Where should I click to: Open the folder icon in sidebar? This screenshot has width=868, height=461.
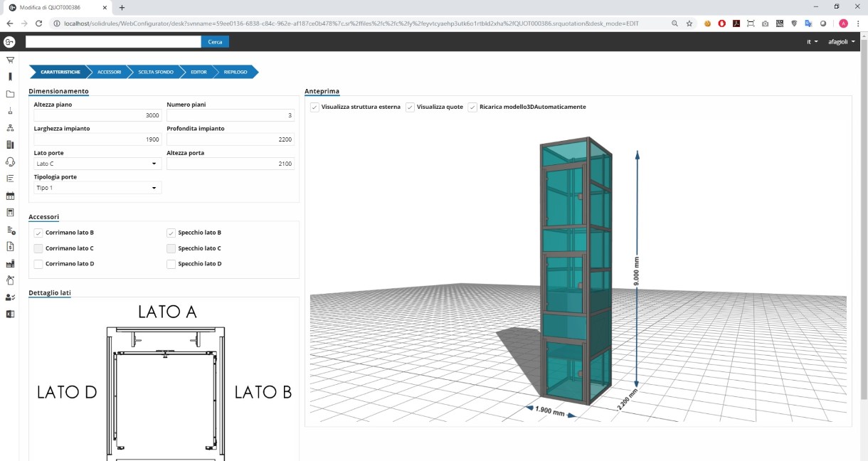coord(10,94)
